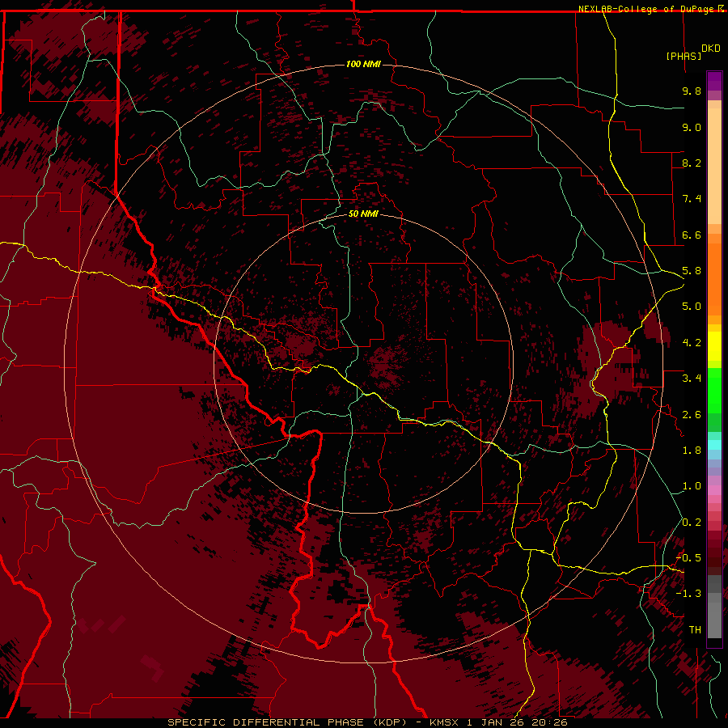Click the 2.6 legend value
The image size is (728, 728).
pyautogui.click(x=692, y=415)
